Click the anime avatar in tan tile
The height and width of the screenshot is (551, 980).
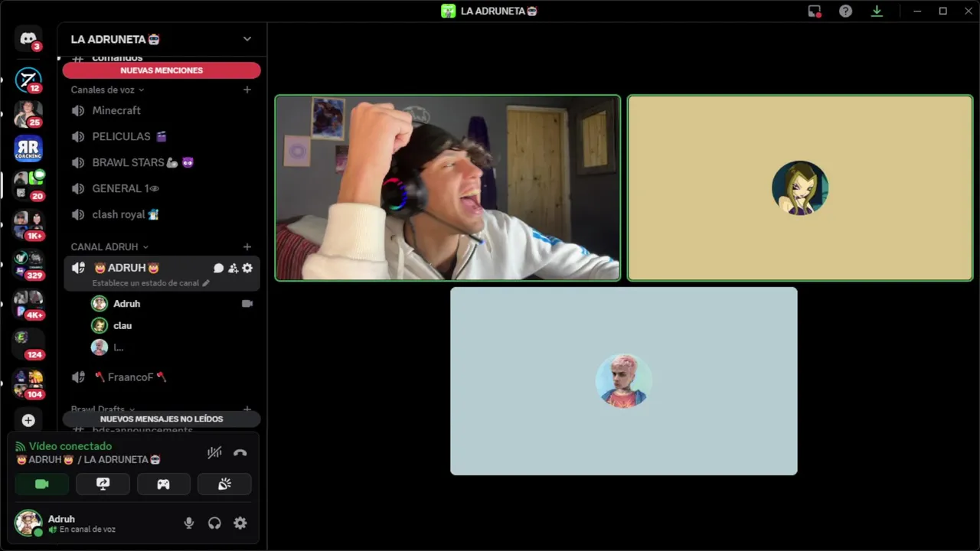(x=800, y=187)
